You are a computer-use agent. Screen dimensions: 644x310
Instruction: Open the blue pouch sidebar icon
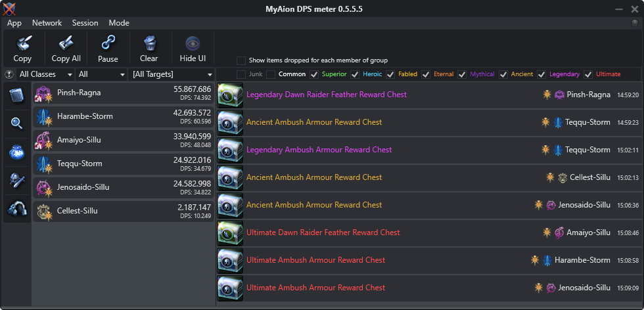[x=17, y=152]
